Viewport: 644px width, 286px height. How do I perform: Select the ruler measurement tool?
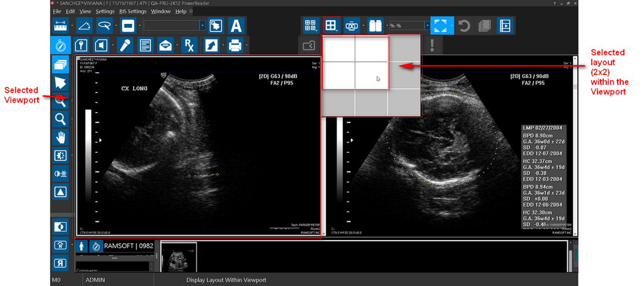[60, 25]
